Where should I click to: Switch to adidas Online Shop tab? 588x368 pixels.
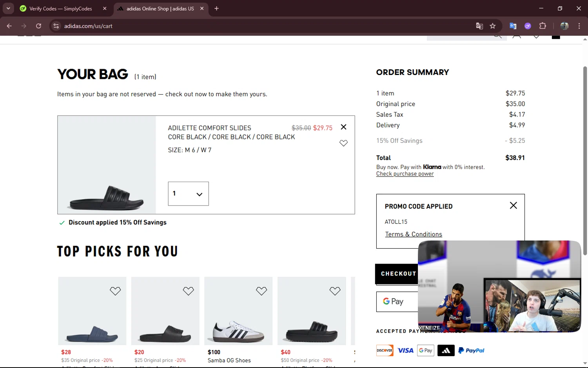(x=160, y=9)
